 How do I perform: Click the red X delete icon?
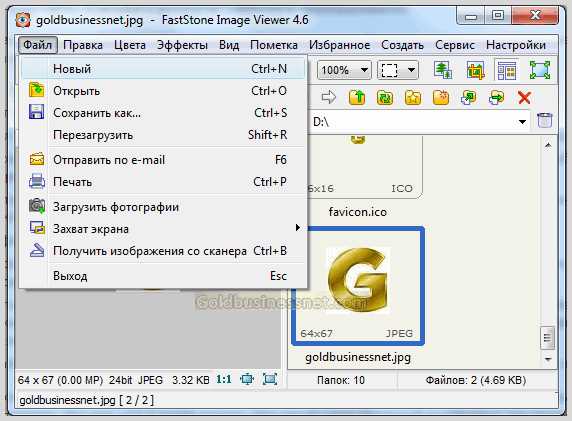pos(524,97)
